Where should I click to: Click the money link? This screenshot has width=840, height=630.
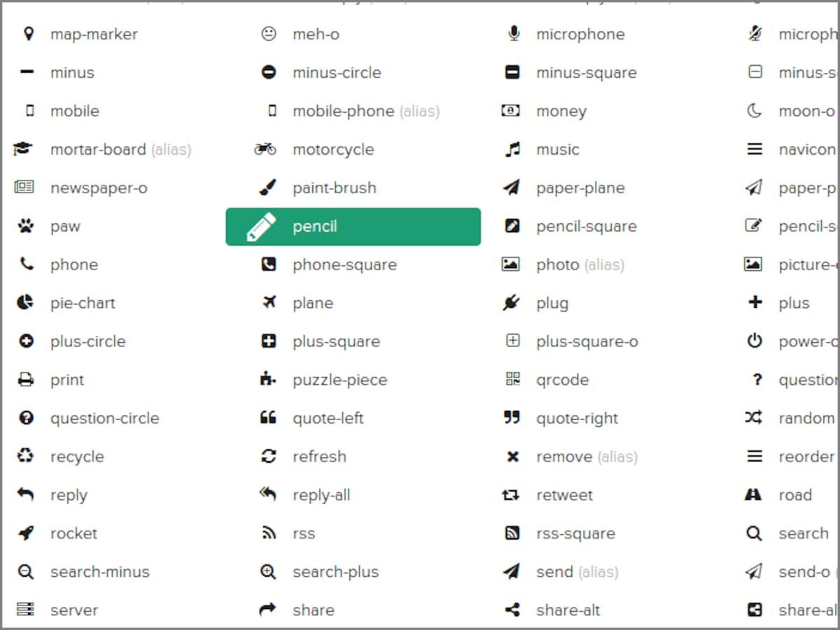[x=561, y=111]
